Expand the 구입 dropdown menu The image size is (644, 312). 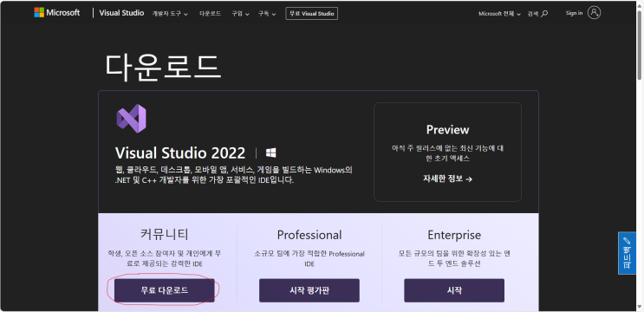point(241,14)
